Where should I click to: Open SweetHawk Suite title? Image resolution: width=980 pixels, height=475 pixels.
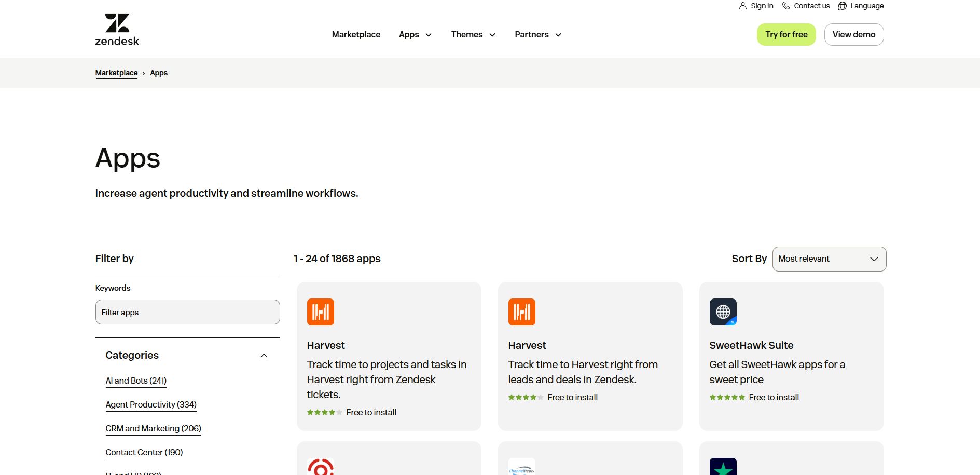click(751, 345)
